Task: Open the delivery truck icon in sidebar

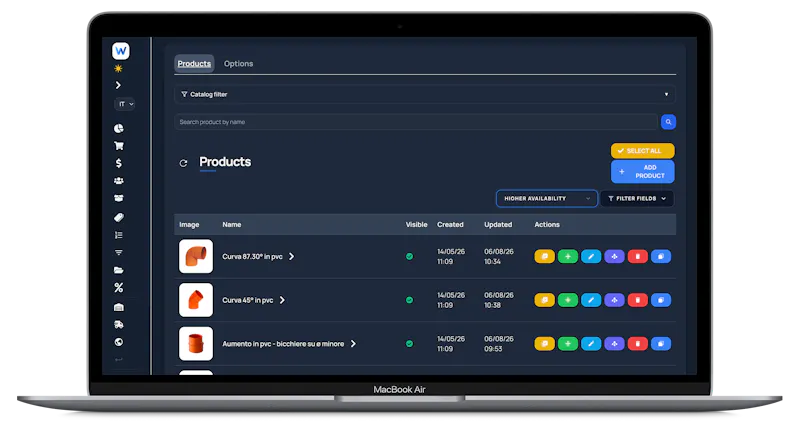Action: pyautogui.click(x=119, y=324)
